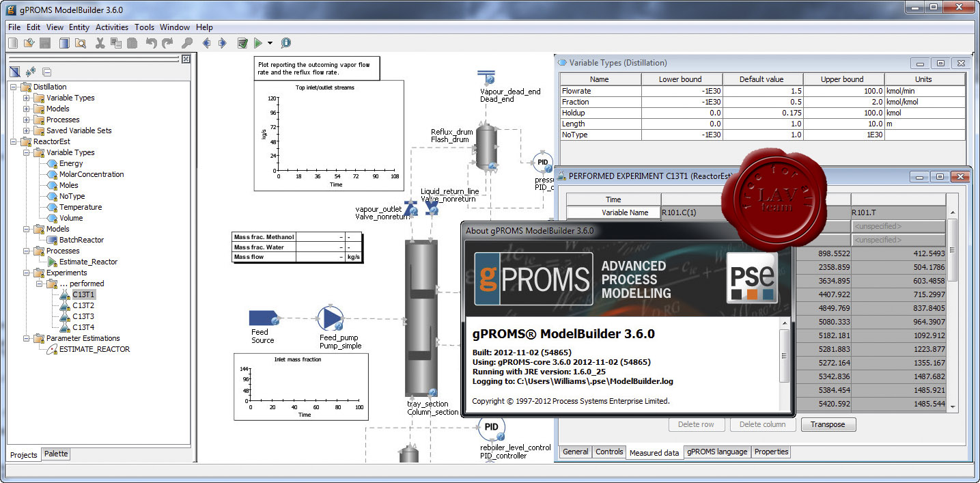Screen dimensions: 980x483
Task: Open the Properties tab
Action: point(772,452)
